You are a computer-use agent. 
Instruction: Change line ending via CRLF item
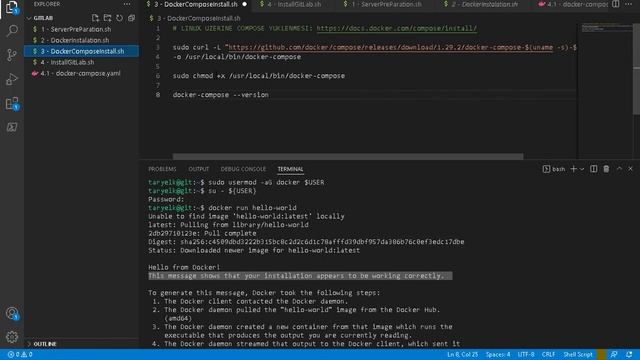pos(548,355)
